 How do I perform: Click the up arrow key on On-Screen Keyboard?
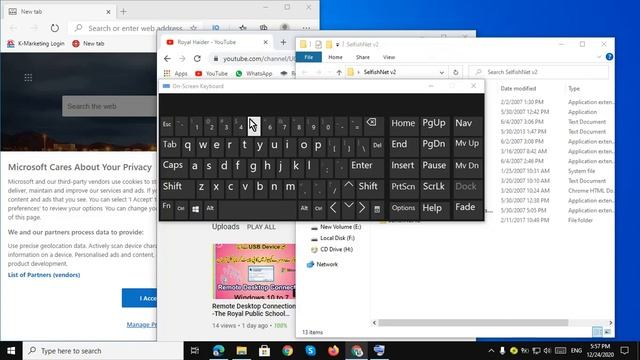pos(348,187)
